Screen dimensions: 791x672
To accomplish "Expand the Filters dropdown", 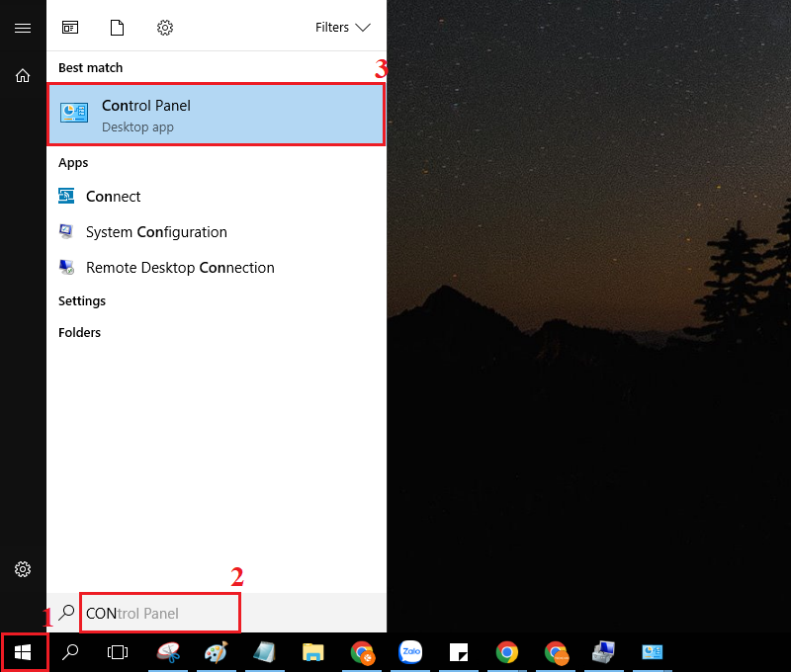I will pyautogui.click(x=342, y=28).
